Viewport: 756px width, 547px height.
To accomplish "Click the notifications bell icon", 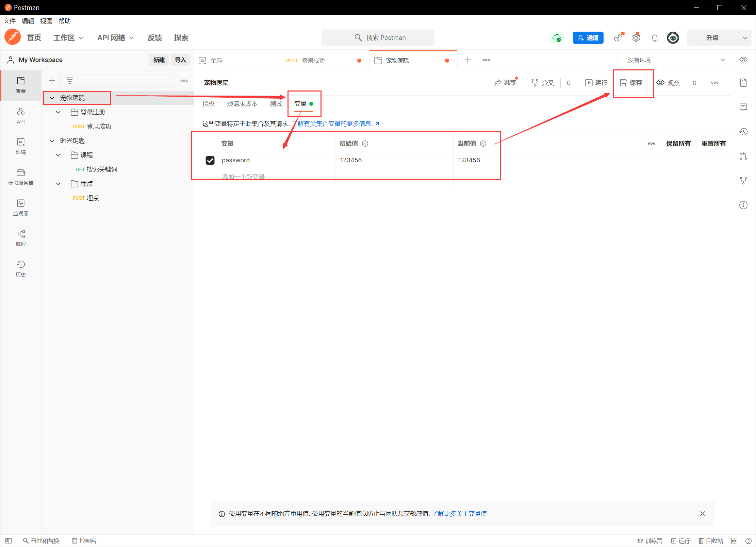I will (654, 38).
